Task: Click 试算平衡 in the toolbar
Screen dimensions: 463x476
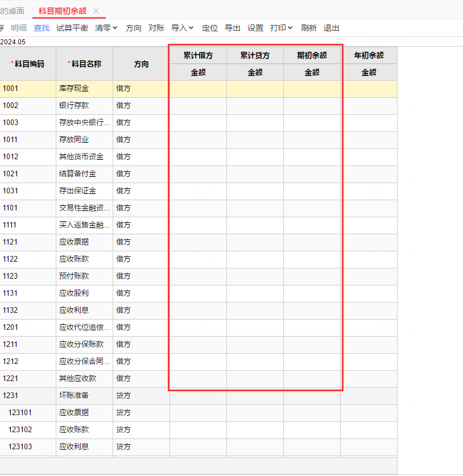Action: pyautogui.click(x=72, y=28)
